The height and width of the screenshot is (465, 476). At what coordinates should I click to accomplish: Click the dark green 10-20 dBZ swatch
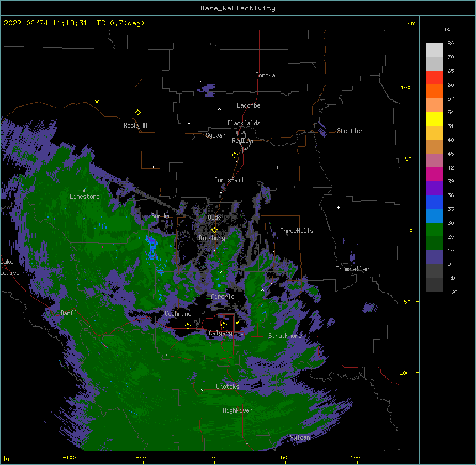coord(434,244)
